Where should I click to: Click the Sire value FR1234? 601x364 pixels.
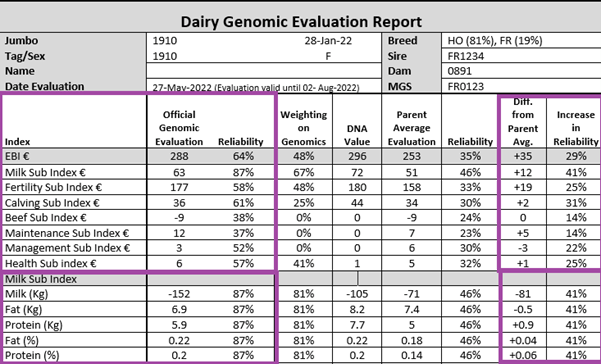coord(466,56)
